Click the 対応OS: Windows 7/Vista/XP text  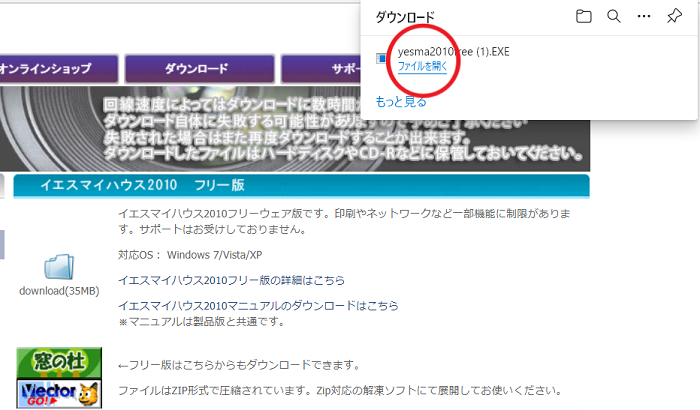coord(190,255)
